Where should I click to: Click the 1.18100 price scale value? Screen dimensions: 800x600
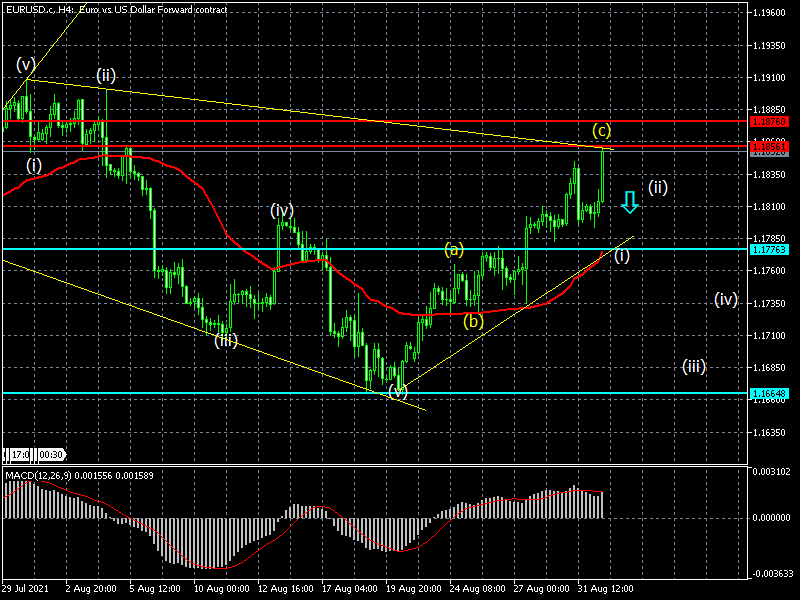pos(769,207)
